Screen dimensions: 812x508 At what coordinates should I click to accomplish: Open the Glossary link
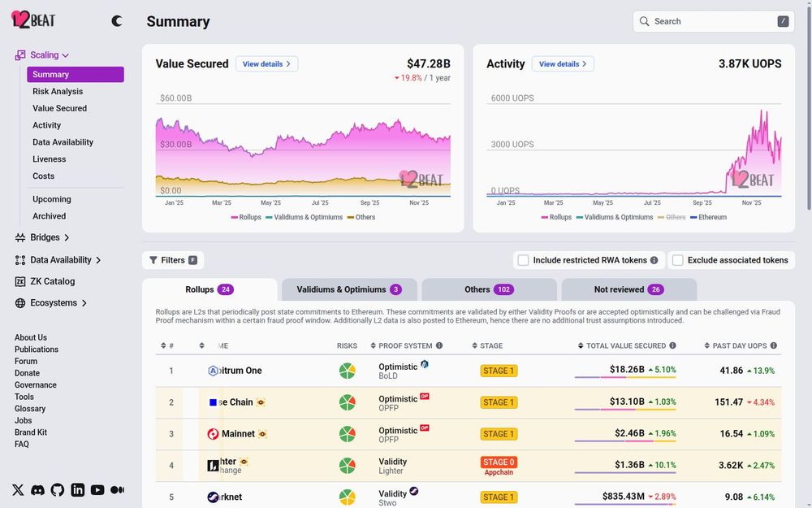click(x=30, y=409)
